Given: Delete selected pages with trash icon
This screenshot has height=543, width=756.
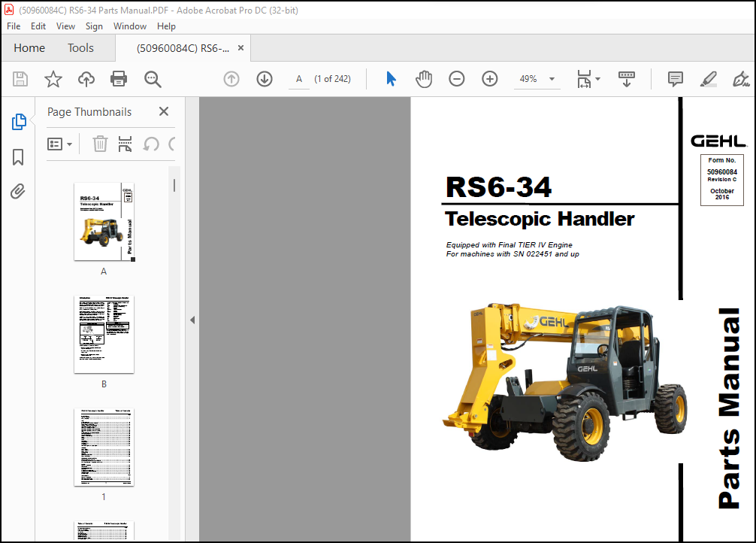Looking at the screenshot, I should [x=100, y=144].
